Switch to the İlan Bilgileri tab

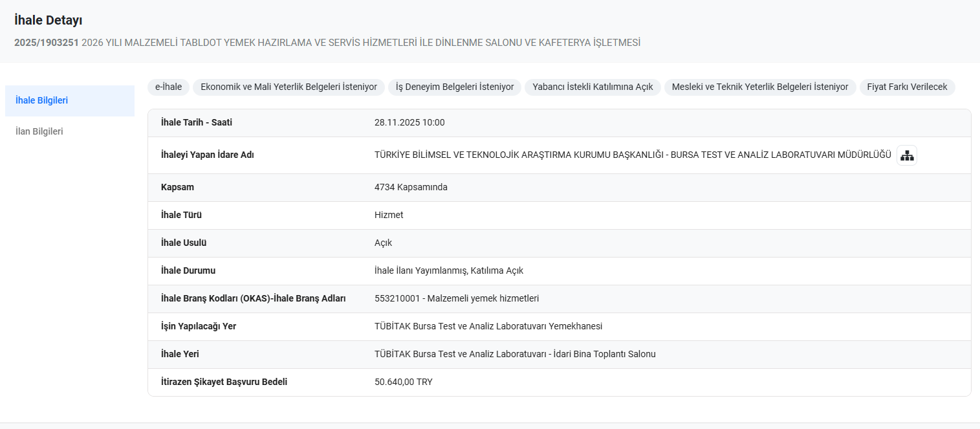point(39,131)
